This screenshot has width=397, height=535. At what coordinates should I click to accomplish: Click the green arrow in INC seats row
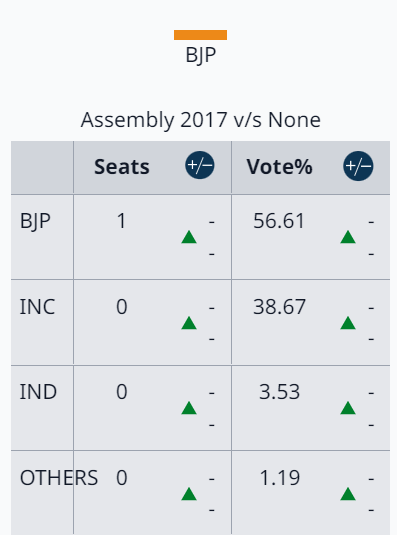[x=189, y=323]
